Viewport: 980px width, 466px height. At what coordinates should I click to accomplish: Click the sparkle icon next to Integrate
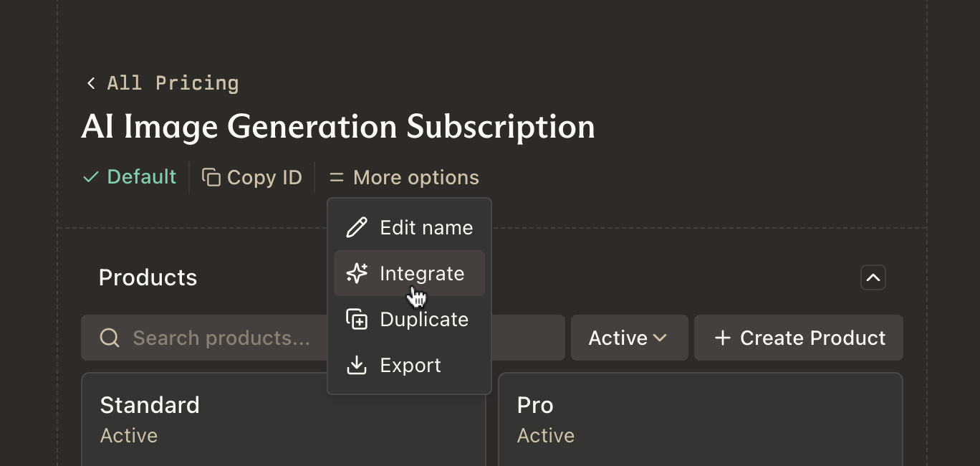pyautogui.click(x=357, y=273)
